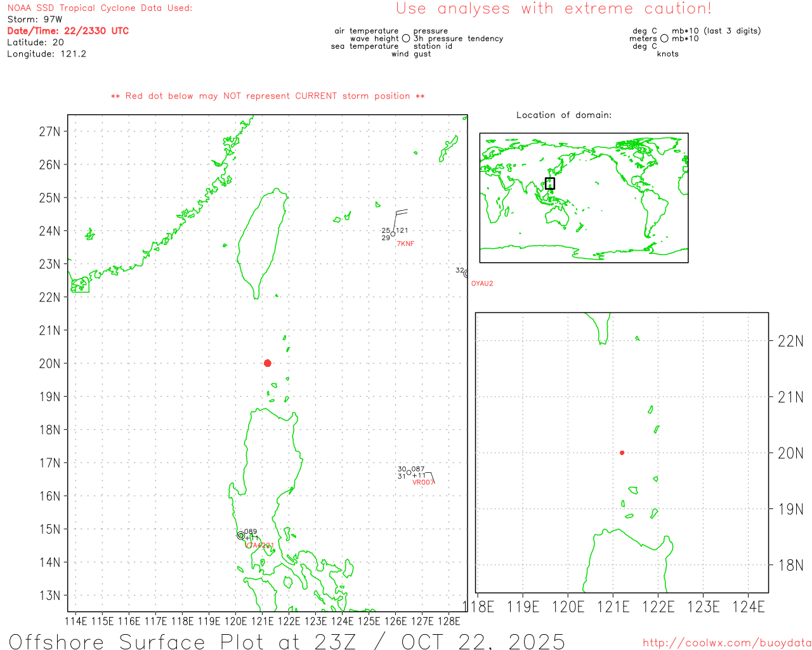Click the 'Location of domain:' caption

[x=564, y=115]
